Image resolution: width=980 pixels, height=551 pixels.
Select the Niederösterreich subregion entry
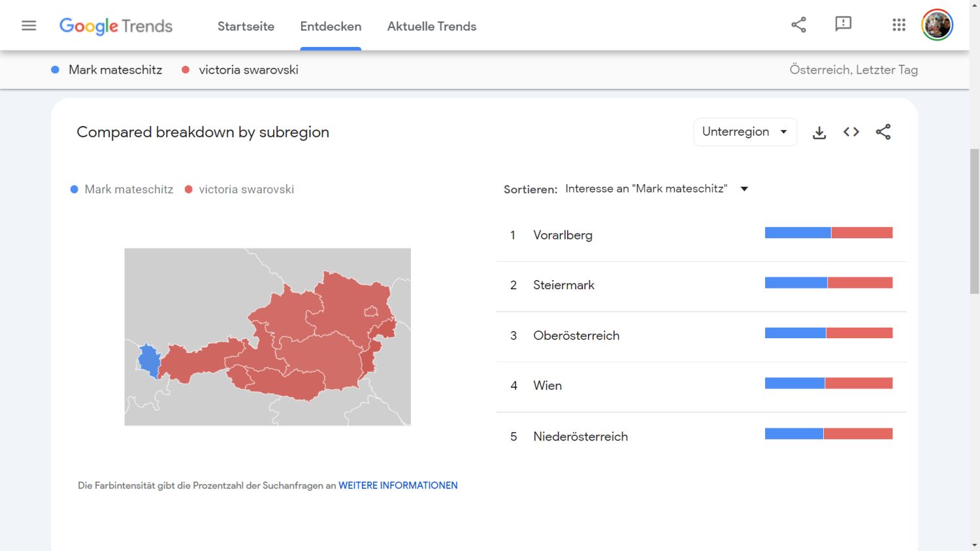(580, 436)
